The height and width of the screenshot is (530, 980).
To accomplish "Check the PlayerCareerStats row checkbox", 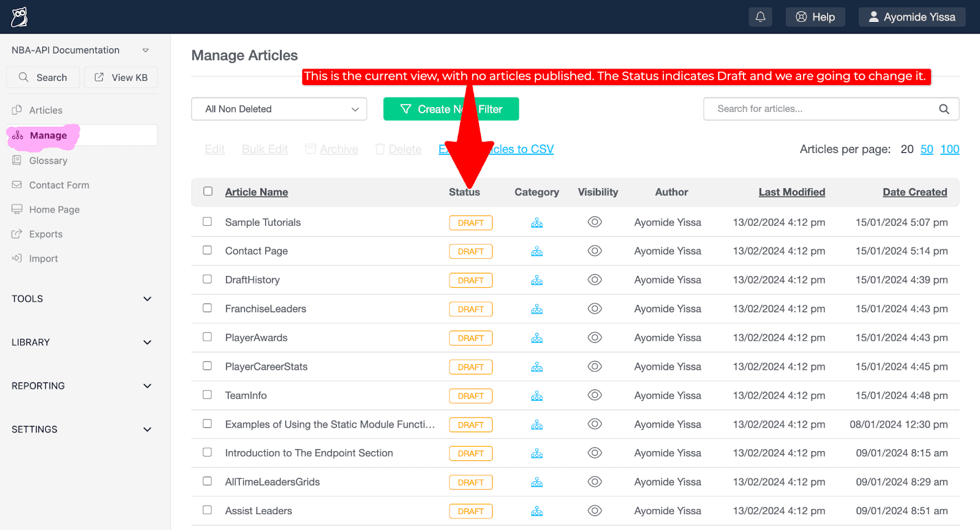I will [x=208, y=365].
